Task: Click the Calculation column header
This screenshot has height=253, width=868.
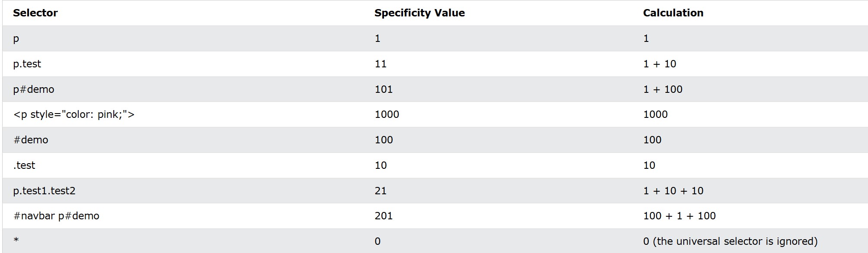Action: [673, 13]
